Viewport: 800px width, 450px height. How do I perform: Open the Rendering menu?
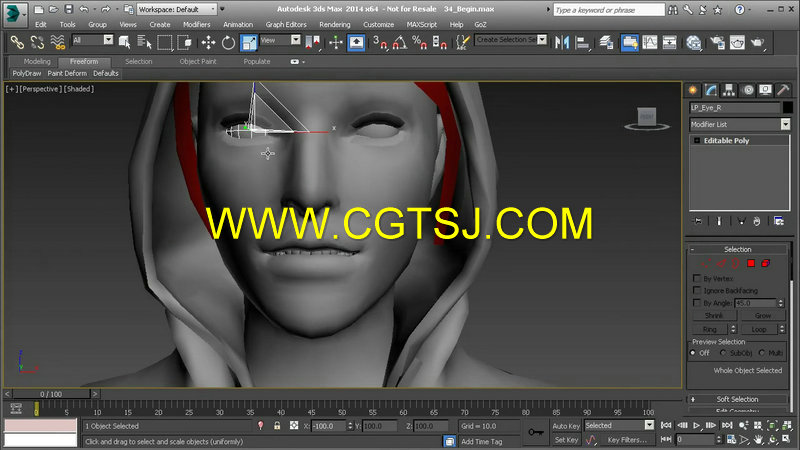click(x=335, y=24)
